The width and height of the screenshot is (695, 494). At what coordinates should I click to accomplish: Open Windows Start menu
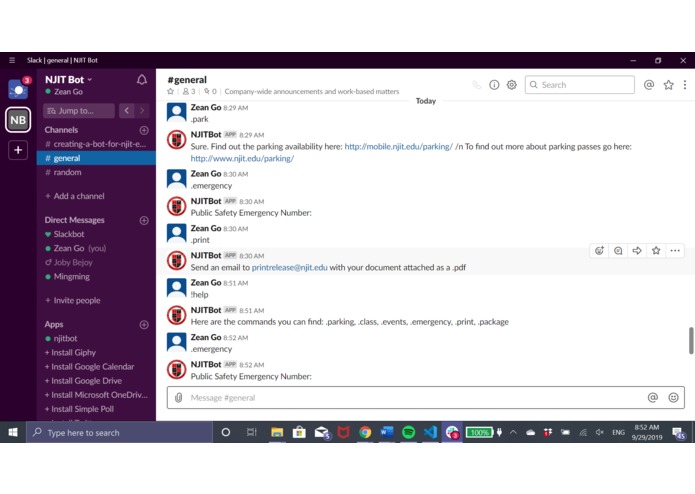click(13, 432)
